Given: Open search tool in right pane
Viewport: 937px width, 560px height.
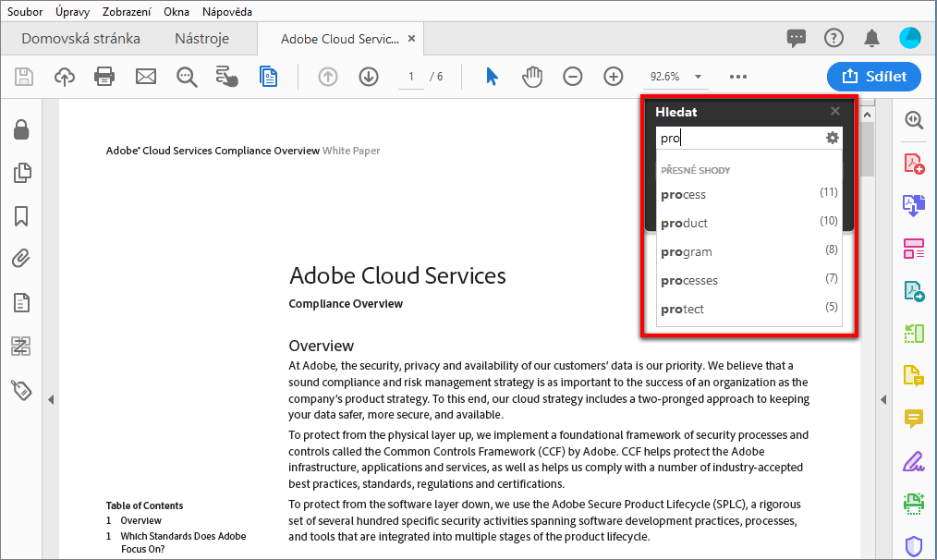Looking at the screenshot, I should click(x=914, y=120).
